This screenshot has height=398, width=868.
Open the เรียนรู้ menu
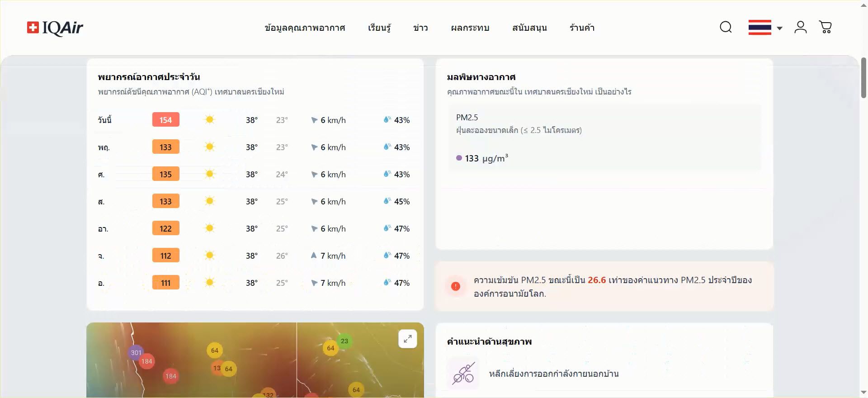[379, 28]
